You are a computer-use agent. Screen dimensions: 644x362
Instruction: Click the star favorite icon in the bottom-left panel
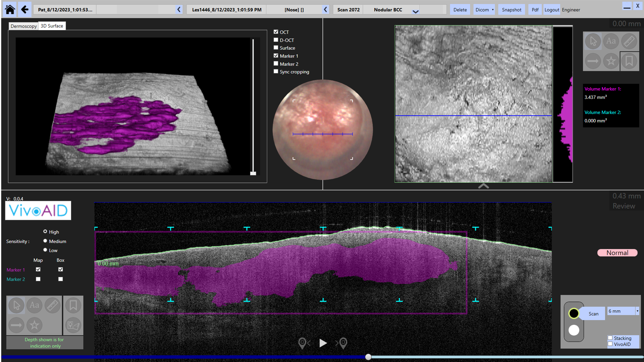click(x=34, y=325)
